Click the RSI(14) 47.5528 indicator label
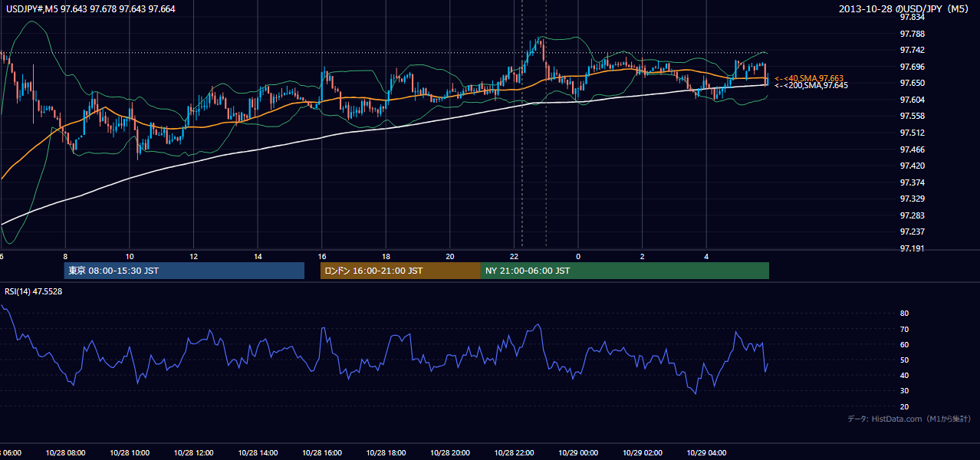Viewport: 980px width, 460px height. coord(34,291)
